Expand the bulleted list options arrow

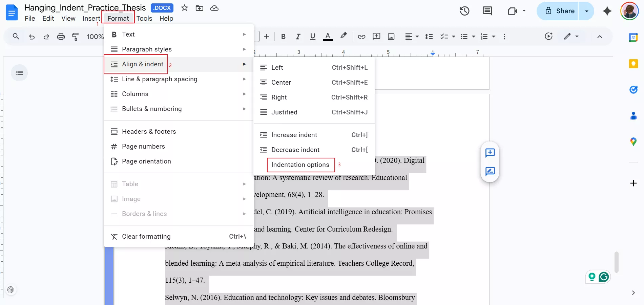473,37
